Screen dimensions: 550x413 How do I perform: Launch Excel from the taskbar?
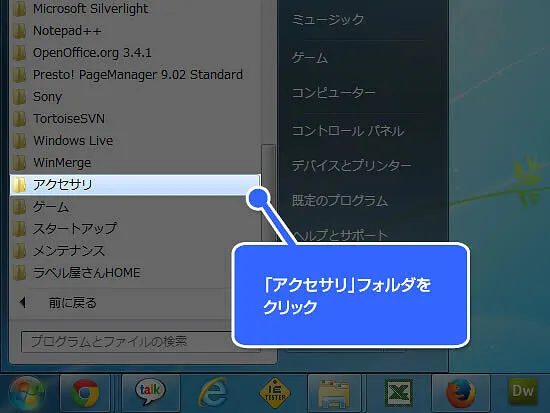398,393
